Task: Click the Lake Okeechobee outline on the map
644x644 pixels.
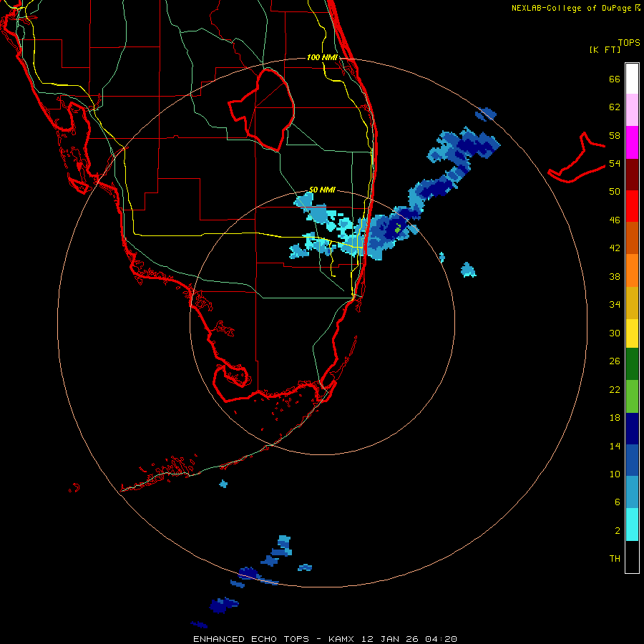Action: [x=262, y=110]
